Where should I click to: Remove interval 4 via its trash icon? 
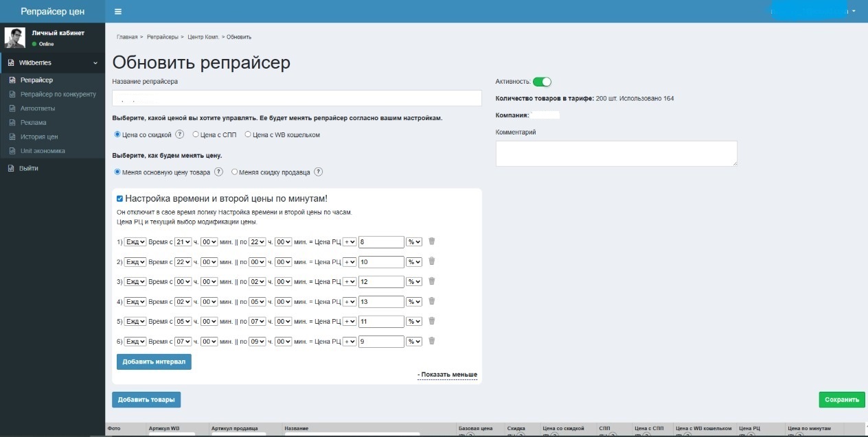click(431, 301)
